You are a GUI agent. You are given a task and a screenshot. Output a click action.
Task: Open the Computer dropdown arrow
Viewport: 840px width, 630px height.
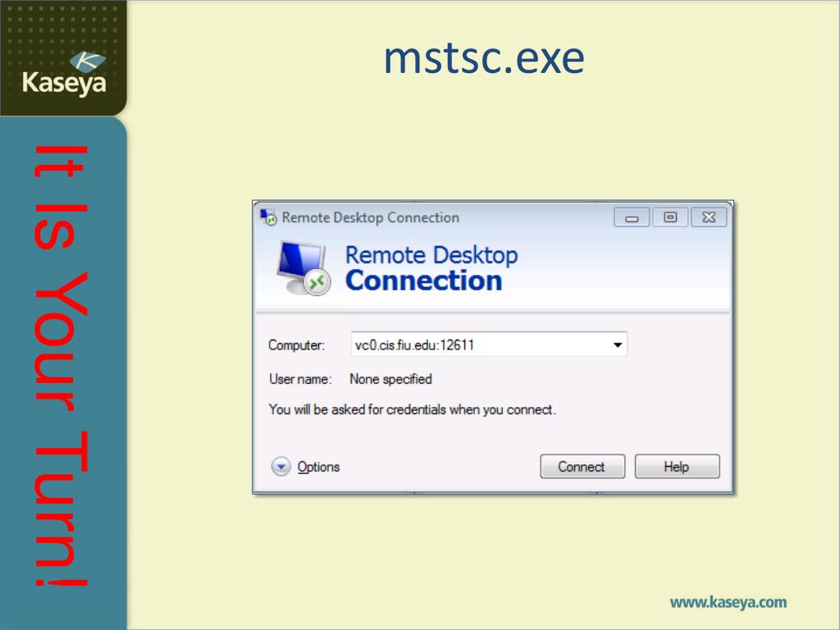coord(618,345)
